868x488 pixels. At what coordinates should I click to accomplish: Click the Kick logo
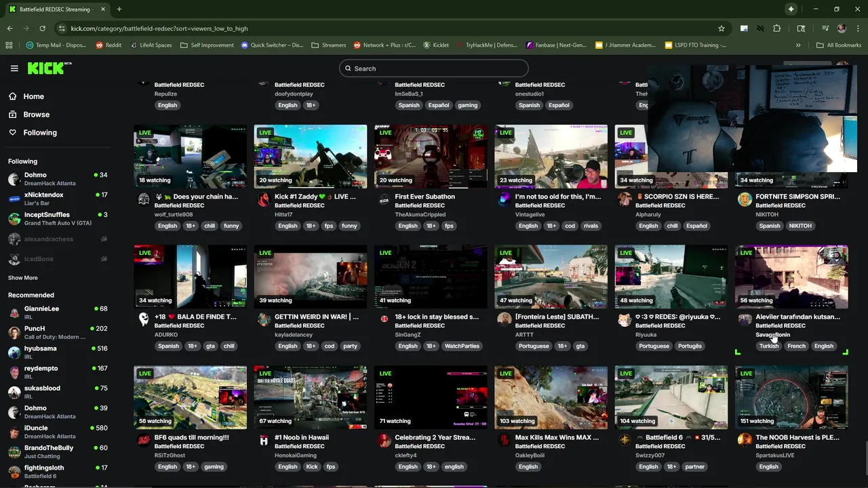[x=50, y=68]
